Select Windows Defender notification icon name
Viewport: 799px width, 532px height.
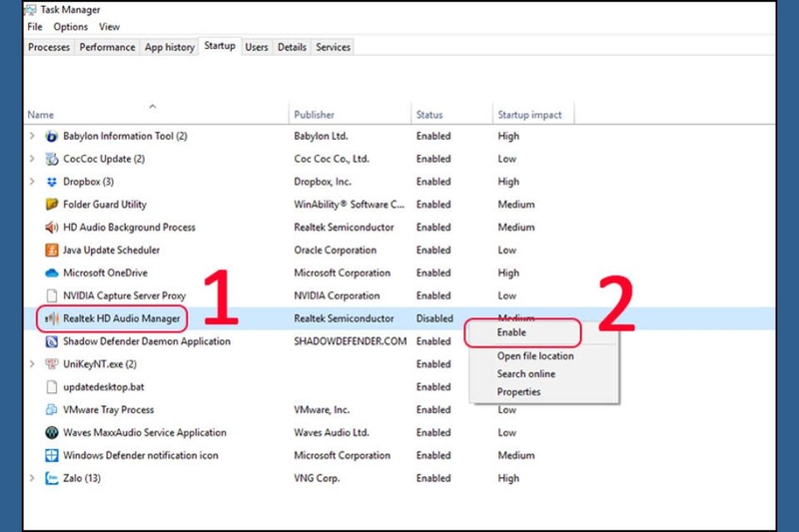[141, 455]
